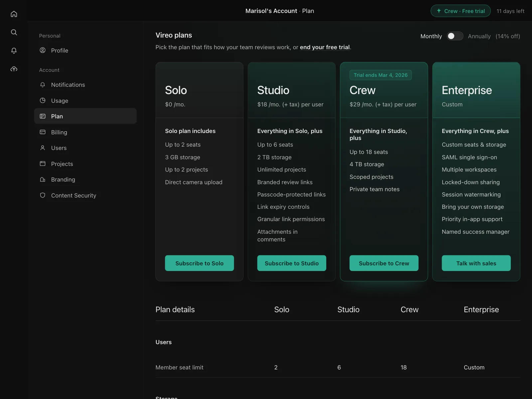This screenshot has height=399, width=532.
Task: Open Notifications settings
Action: [85, 84]
